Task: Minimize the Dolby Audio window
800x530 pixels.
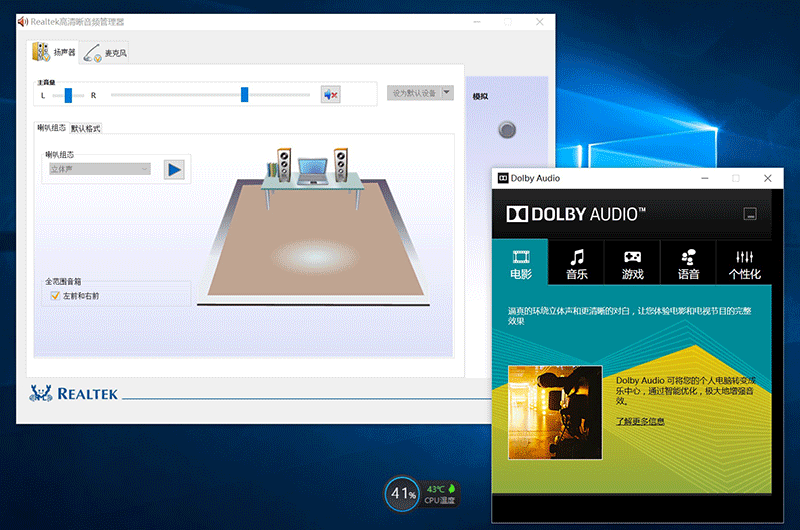Action: point(705,178)
